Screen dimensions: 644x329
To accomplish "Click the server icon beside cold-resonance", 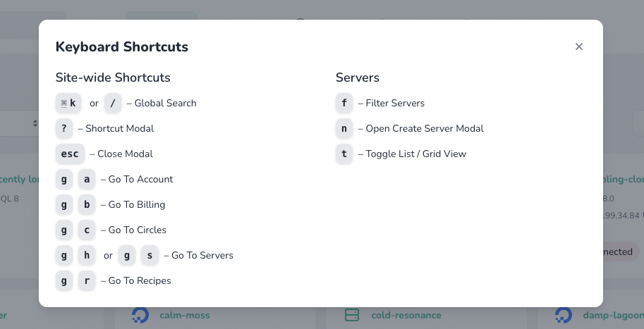I will 352,315.
